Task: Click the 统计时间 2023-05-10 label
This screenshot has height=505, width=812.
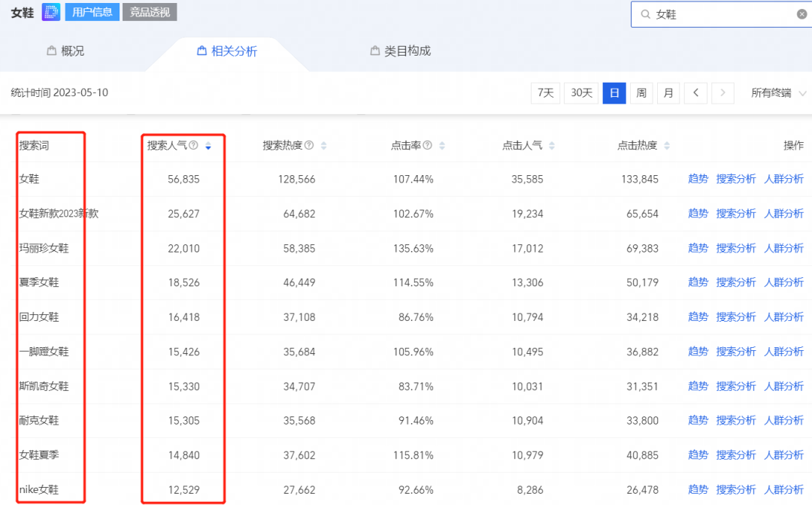Action: [x=59, y=93]
